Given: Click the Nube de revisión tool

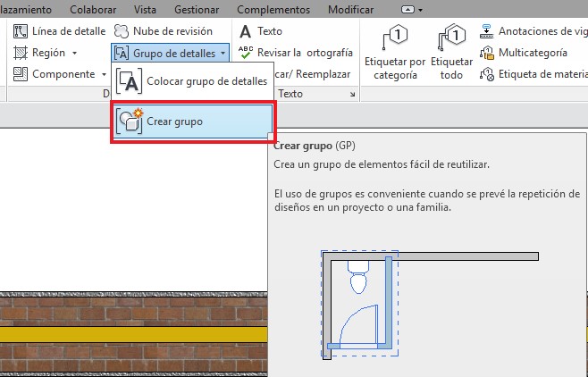Looking at the screenshot, I should [164, 31].
